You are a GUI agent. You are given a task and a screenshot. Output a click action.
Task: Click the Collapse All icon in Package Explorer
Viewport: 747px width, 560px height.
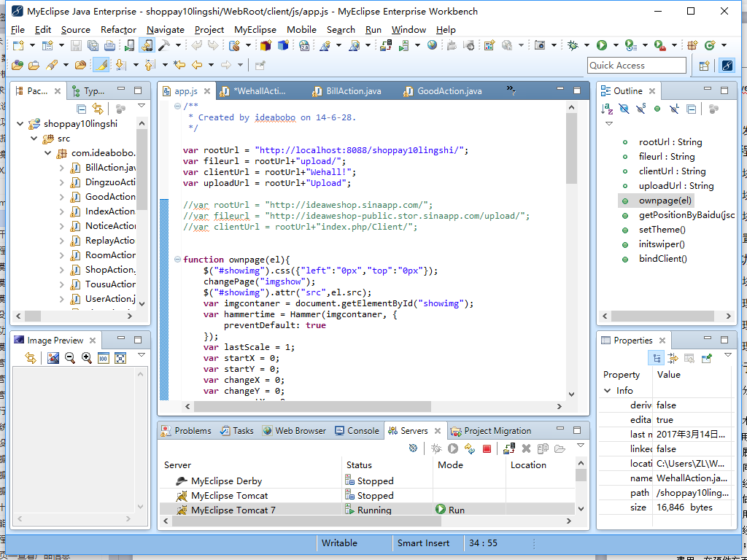point(82,109)
